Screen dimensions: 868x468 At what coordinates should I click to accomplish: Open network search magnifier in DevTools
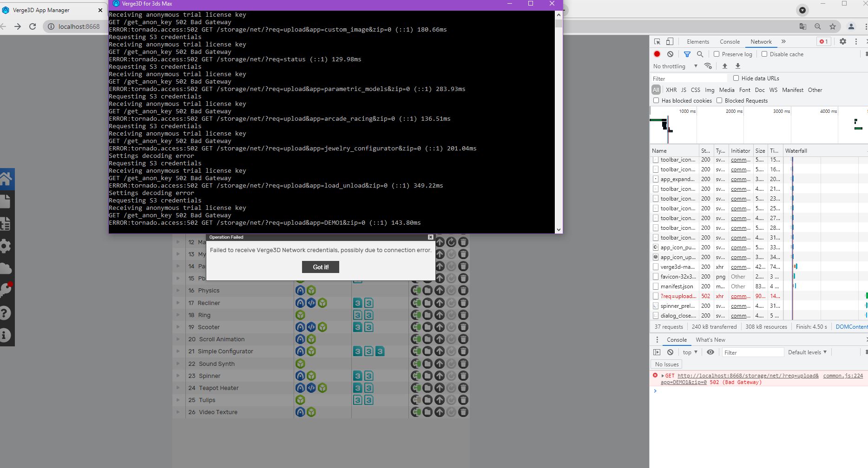click(700, 54)
